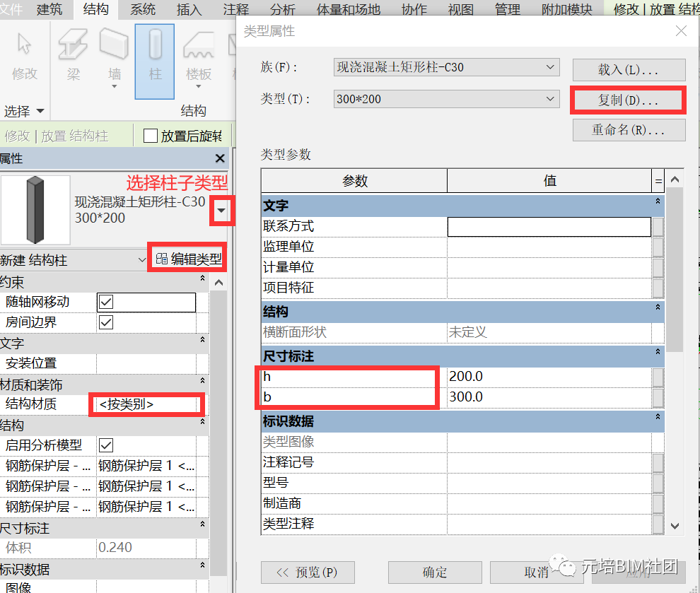Expand the column type selector arrow
Screen dimensions: 700x593
223,211
